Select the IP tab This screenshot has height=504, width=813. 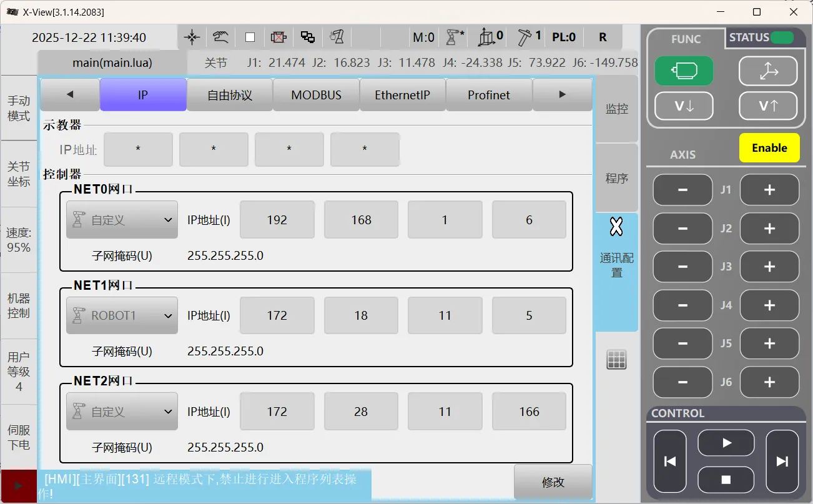coord(143,95)
